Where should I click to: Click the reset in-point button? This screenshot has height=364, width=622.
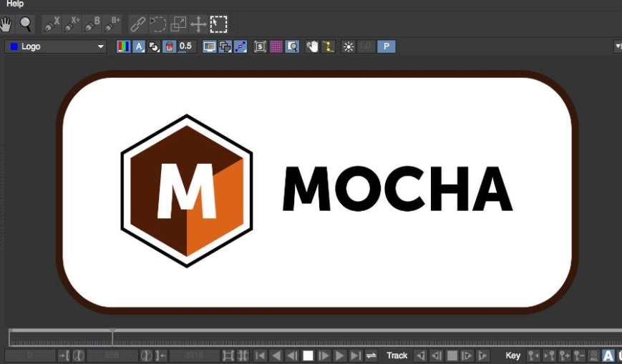tap(79, 355)
